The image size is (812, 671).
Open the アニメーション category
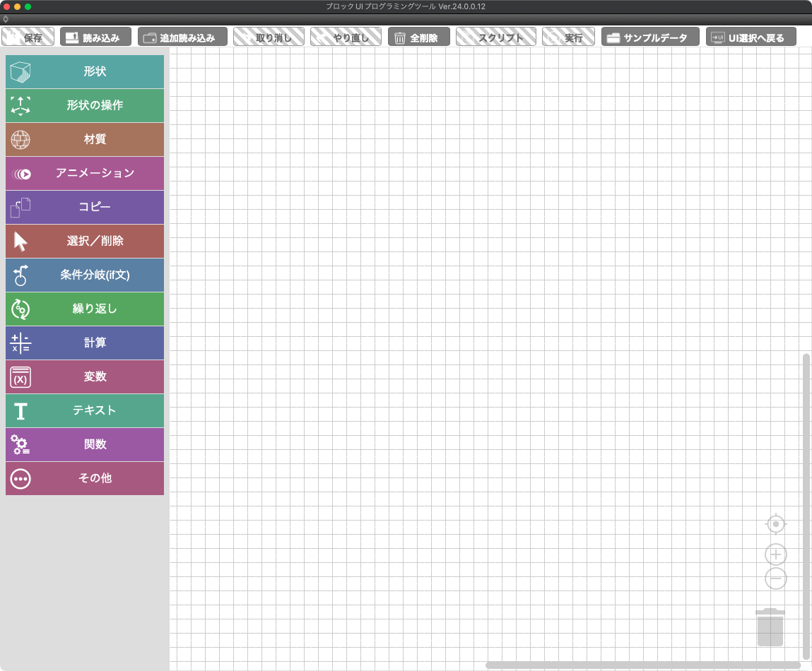tap(85, 174)
